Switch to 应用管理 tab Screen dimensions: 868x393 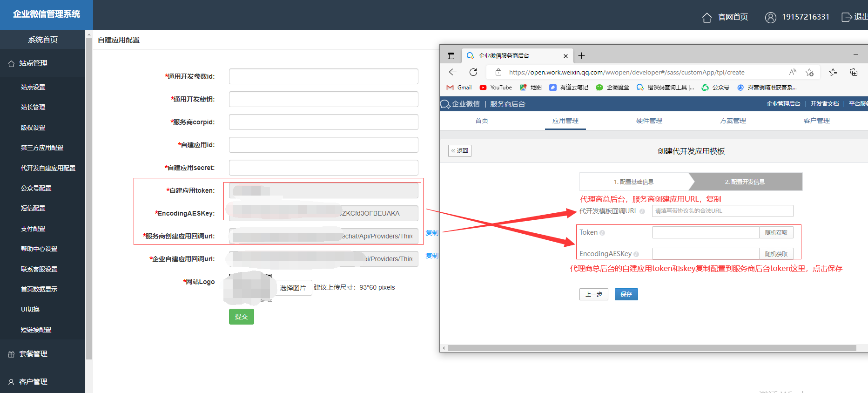tap(565, 121)
